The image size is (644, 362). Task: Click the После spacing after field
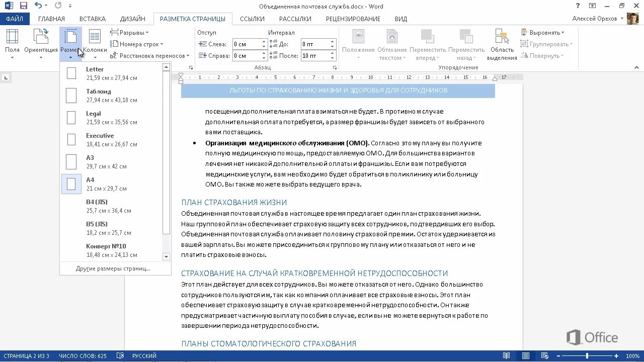(315, 56)
